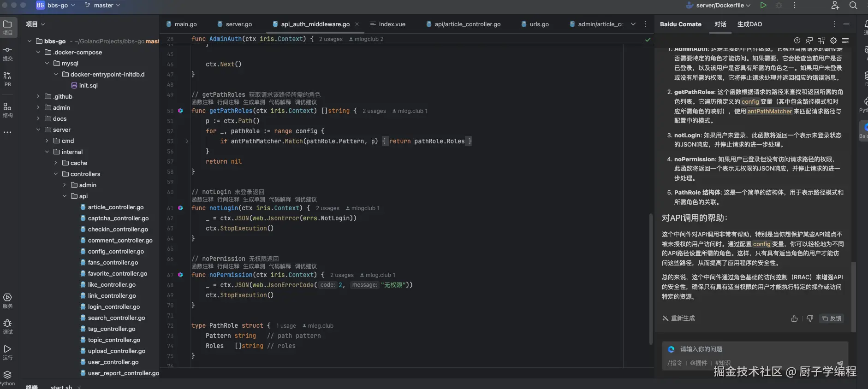The width and height of the screenshot is (868, 389).
Task: Open the Debug (调试) tool window
Action: click(x=8, y=326)
